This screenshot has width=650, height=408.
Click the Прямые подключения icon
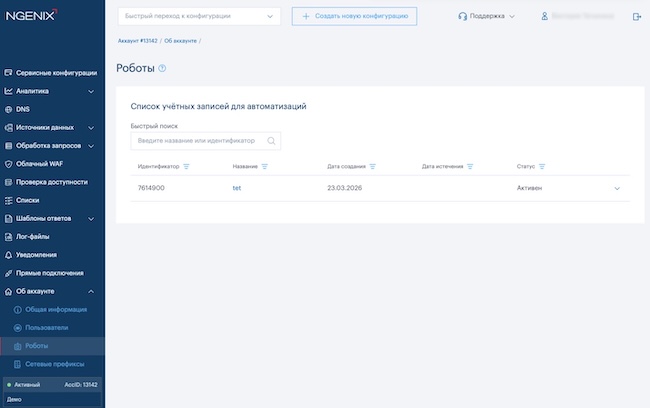pyautogui.click(x=8, y=274)
